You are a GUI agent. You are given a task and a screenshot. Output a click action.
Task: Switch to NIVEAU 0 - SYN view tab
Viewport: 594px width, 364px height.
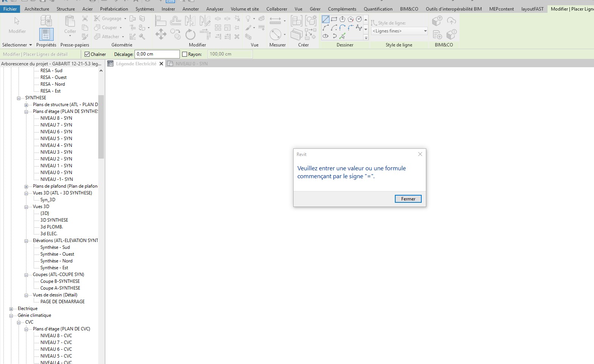pyautogui.click(x=191, y=64)
